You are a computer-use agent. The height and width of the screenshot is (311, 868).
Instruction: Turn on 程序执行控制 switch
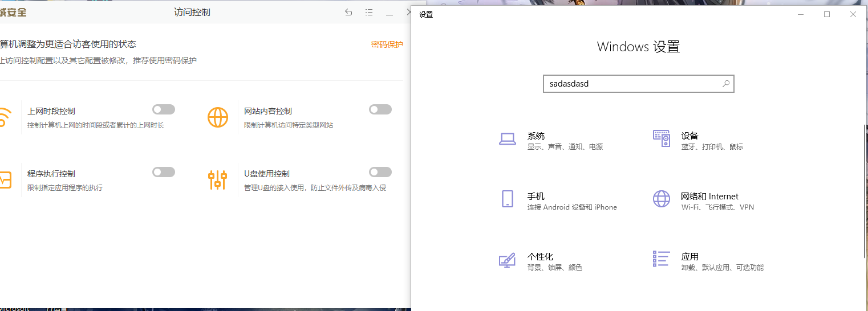pos(164,172)
